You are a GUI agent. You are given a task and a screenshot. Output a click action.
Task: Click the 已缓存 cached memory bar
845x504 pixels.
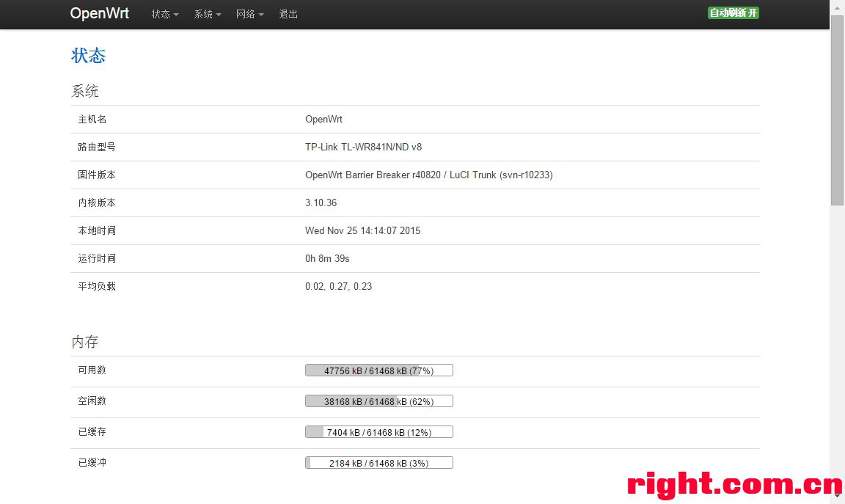pyautogui.click(x=378, y=432)
